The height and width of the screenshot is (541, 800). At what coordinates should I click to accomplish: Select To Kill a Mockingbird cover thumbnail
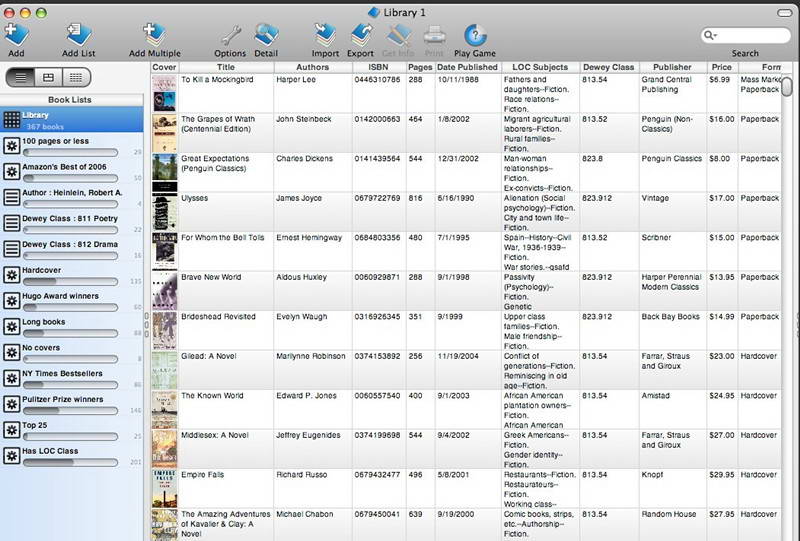(x=165, y=93)
